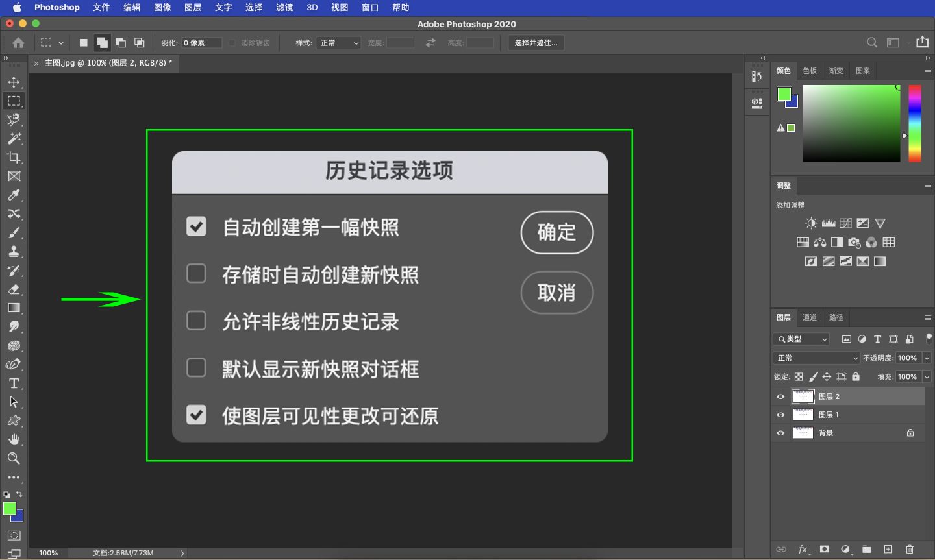Screen dimensions: 935x560
Task: Uncheck 自动创建第一幅快照 in the dialog
Action: (x=196, y=226)
